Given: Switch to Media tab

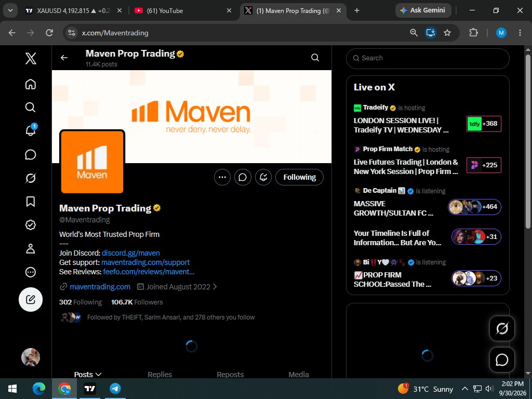Looking at the screenshot, I should coord(299,374).
